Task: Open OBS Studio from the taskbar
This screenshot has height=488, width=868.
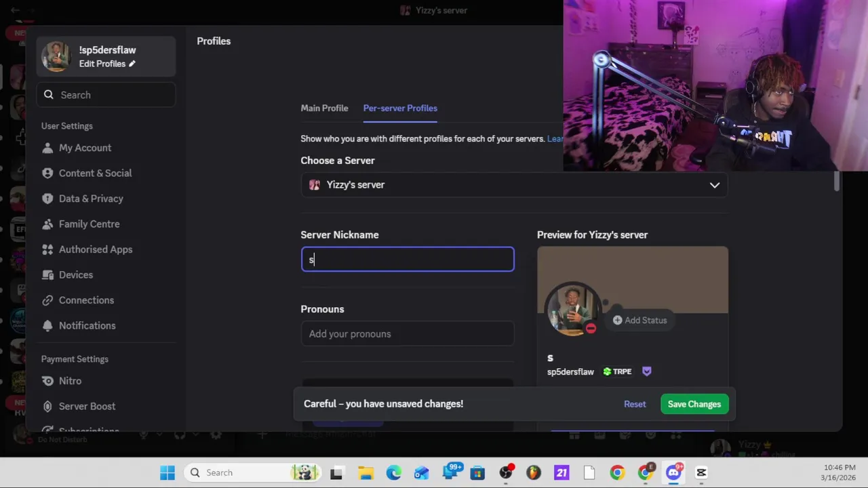Action: tap(506, 472)
